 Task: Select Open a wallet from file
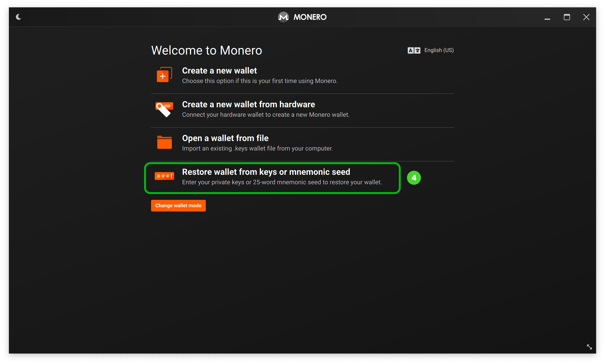[x=225, y=138]
